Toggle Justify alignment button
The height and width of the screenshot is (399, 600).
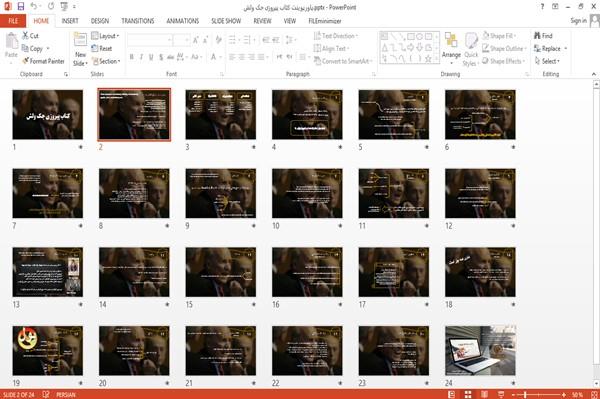(x=261, y=57)
